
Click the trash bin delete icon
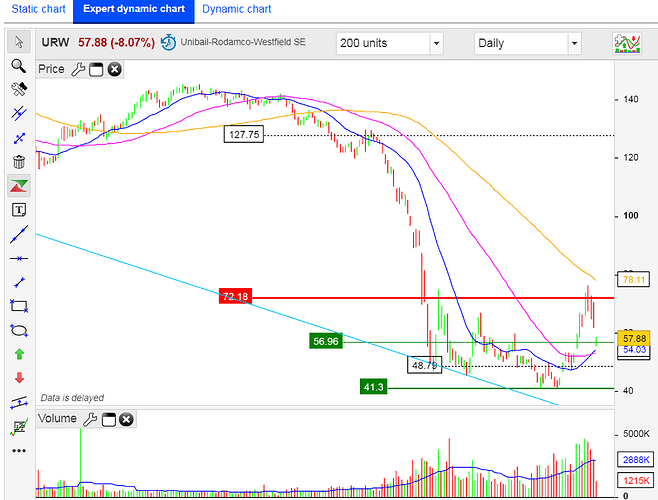coord(18,161)
